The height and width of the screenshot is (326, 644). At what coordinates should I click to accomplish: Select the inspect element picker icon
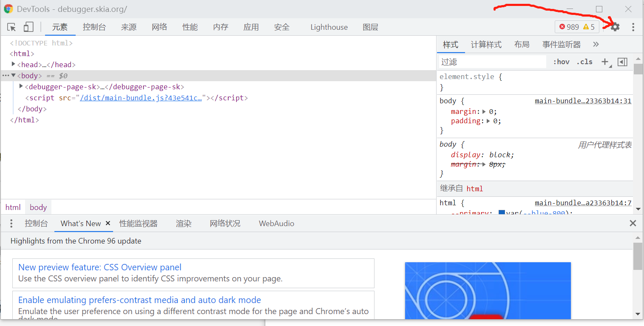tap(11, 26)
